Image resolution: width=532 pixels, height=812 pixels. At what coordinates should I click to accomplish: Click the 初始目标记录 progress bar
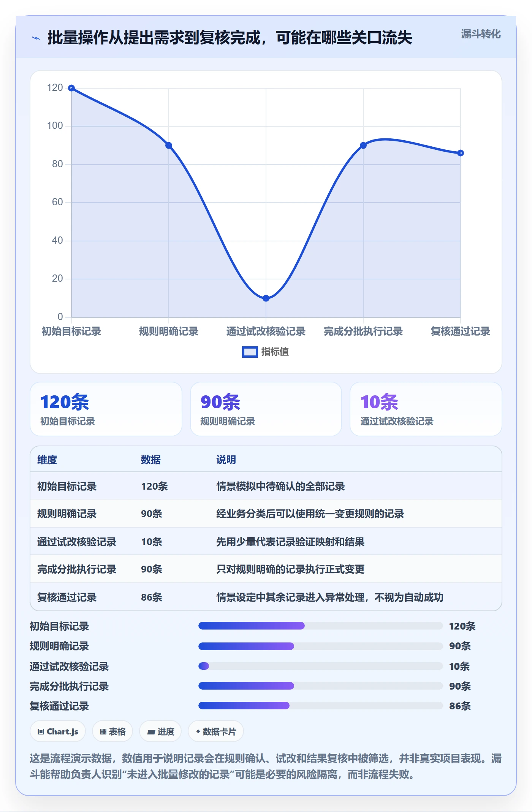(x=321, y=626)
